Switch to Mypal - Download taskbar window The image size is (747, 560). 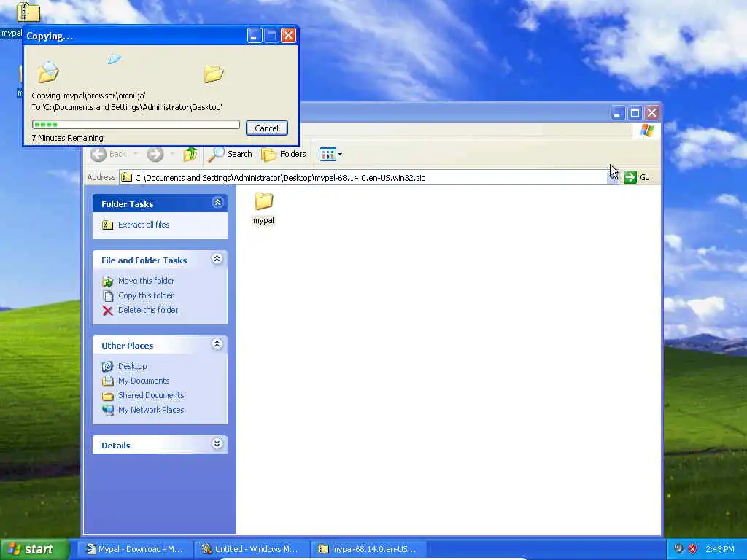[x=135, y=549]
